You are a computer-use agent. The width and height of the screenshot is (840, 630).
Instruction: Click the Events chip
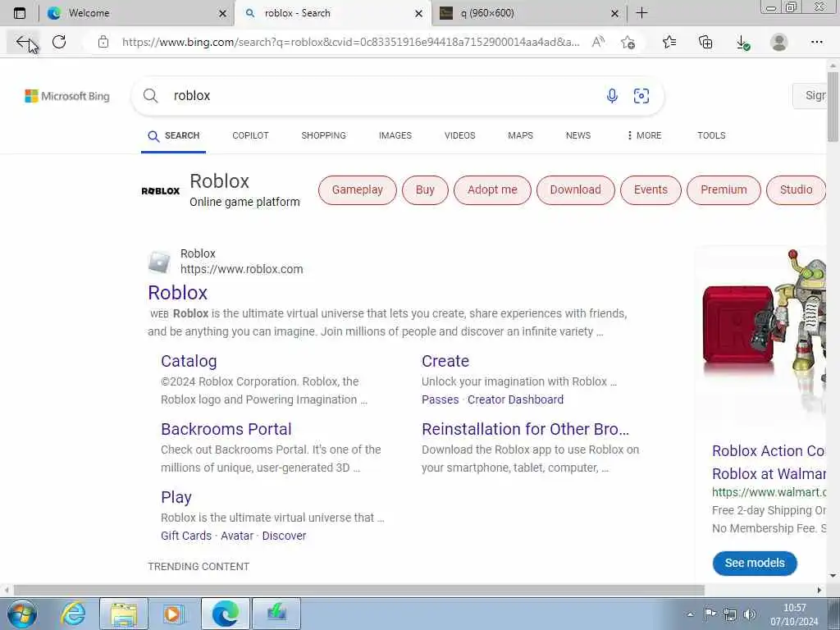651,190
